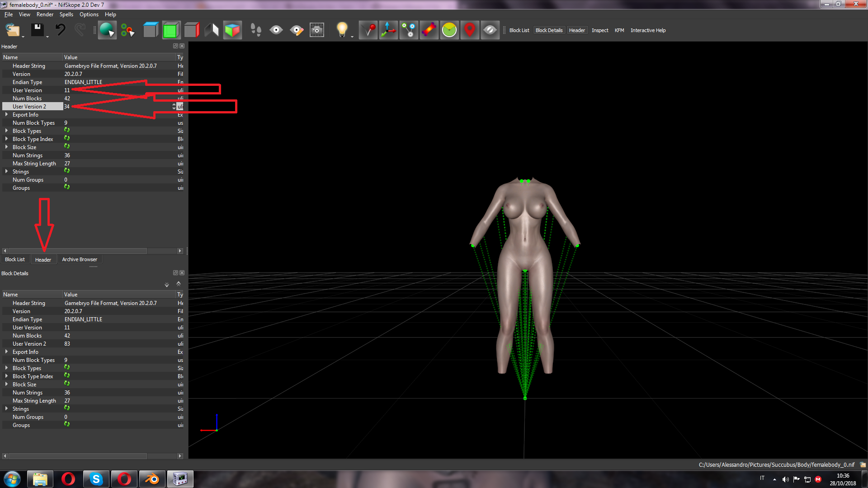The width and height of the screenshot is (868, 488).
Task: Toggle Show Axes arrows button
Action: (x=388, y=30)
